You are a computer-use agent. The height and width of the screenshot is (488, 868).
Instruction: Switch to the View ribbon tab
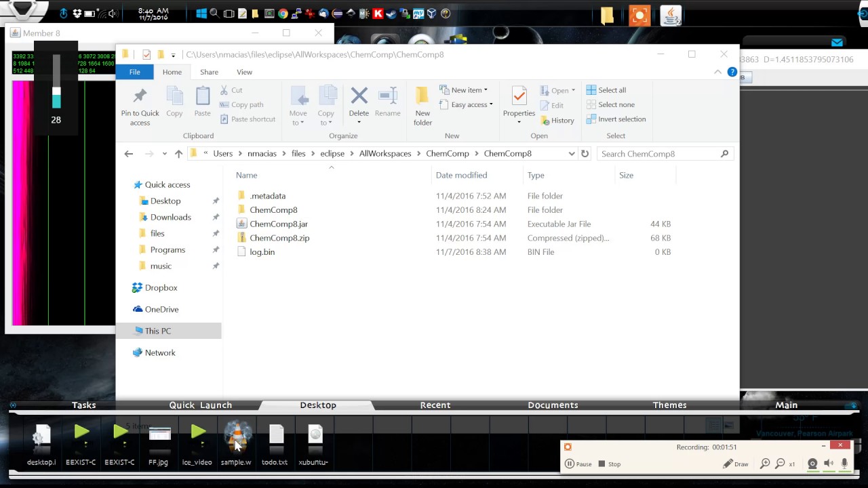click(244, 72)
